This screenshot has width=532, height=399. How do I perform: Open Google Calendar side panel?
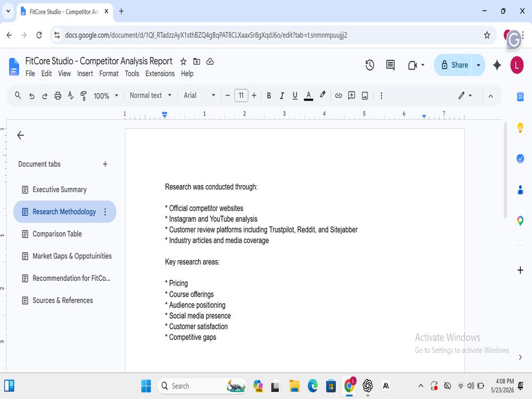click(x=520, y=97)
